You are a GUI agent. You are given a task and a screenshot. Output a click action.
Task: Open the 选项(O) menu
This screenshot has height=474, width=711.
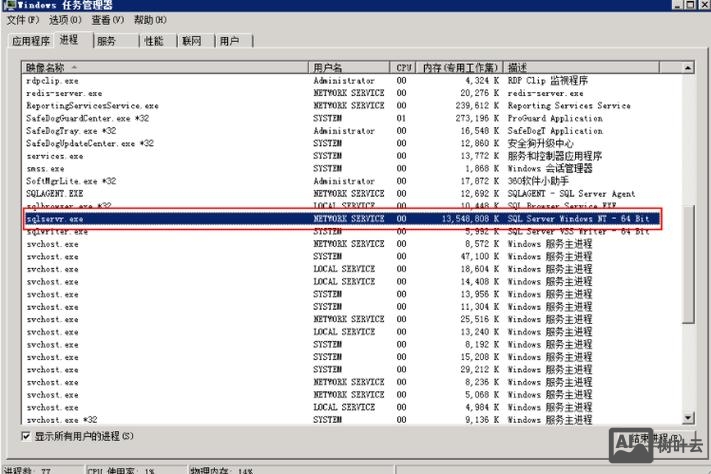pos(65,20)
